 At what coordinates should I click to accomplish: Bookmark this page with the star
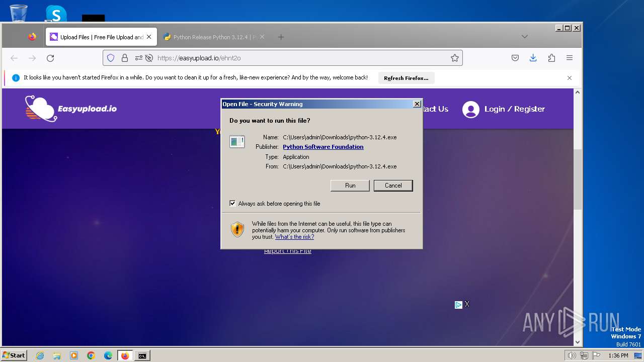(x=455, y=58)
